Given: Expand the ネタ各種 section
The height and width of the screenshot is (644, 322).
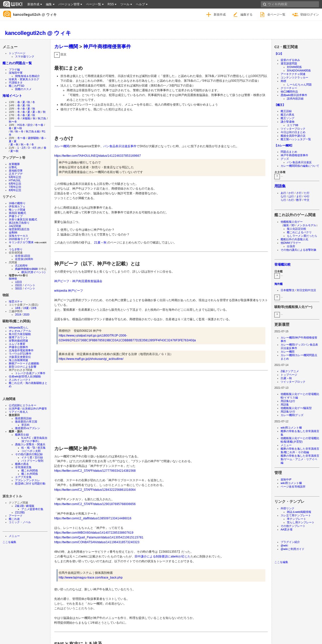Looking at the screenshot, I should (x=277, y=176).
